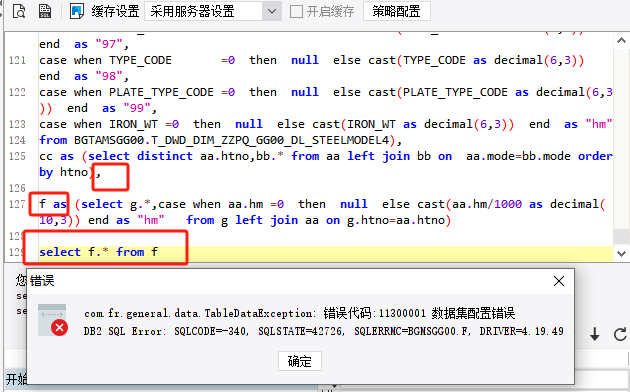The width and height of the screenshot is (630, 392).
Task: Click the vertical scrollbar thumb in editor
Action: [x=621, y=237]
